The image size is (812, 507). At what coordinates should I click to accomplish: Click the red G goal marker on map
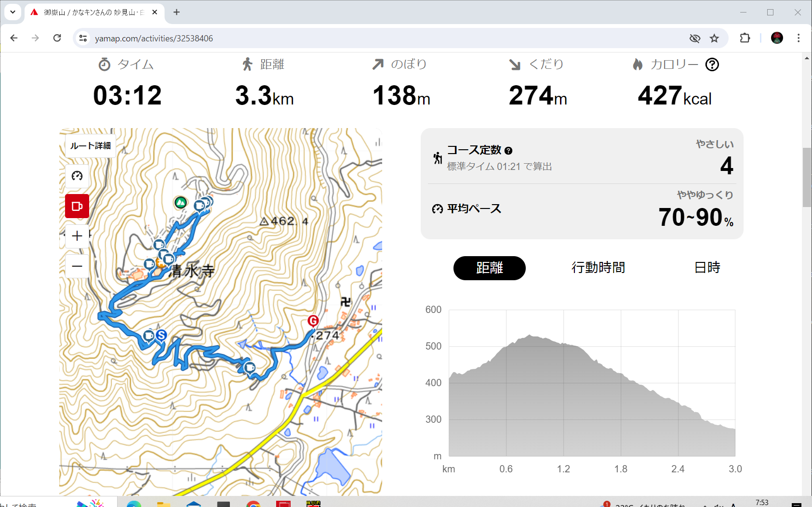pyautogui.click(x=313, y=321)
